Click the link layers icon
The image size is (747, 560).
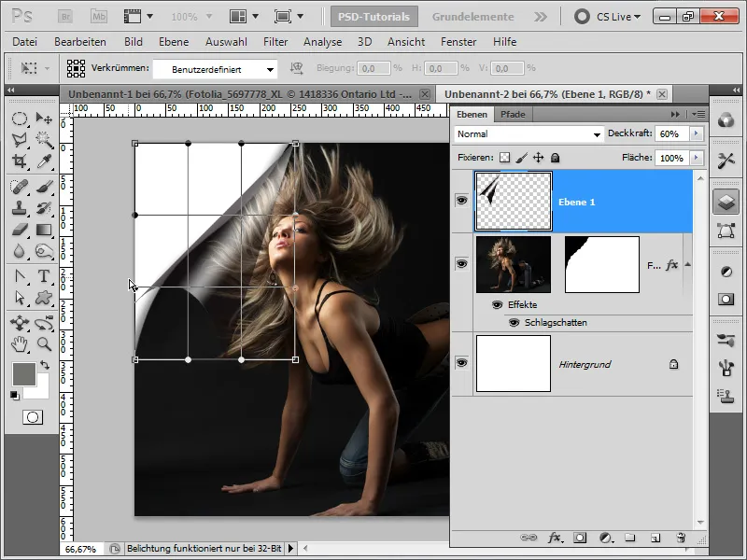click(529, 538)
